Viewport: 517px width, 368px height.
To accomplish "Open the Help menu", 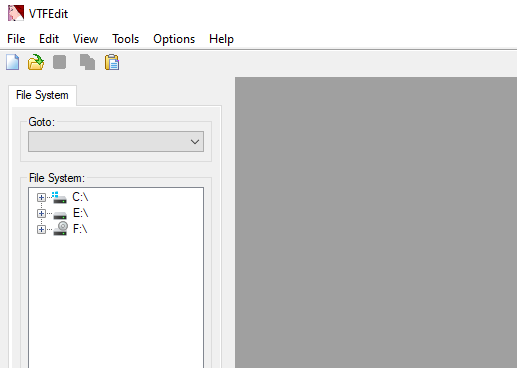I will coord(221,39).
